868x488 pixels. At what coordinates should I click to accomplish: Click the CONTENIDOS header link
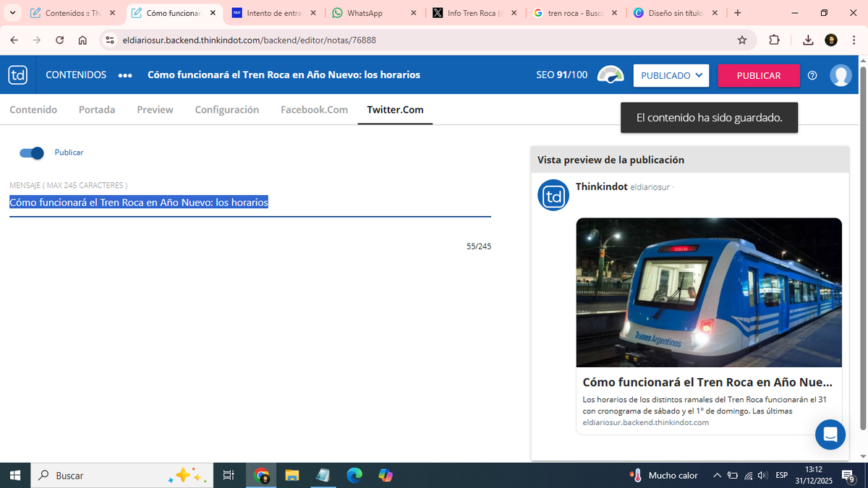(x=76, y=75)
